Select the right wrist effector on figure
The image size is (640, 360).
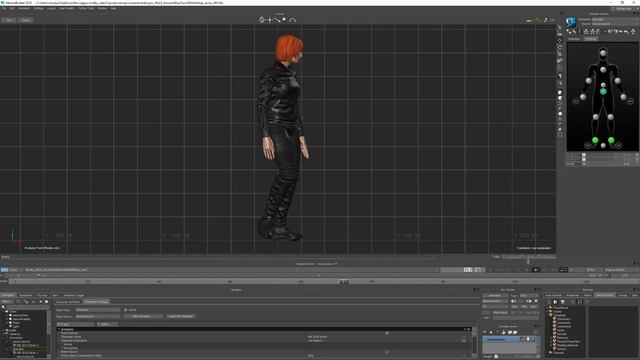(x=623, y=97)
